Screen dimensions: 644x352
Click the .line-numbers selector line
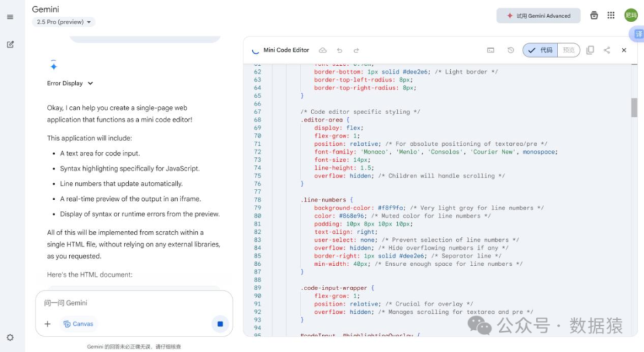(x=327, y=200)
